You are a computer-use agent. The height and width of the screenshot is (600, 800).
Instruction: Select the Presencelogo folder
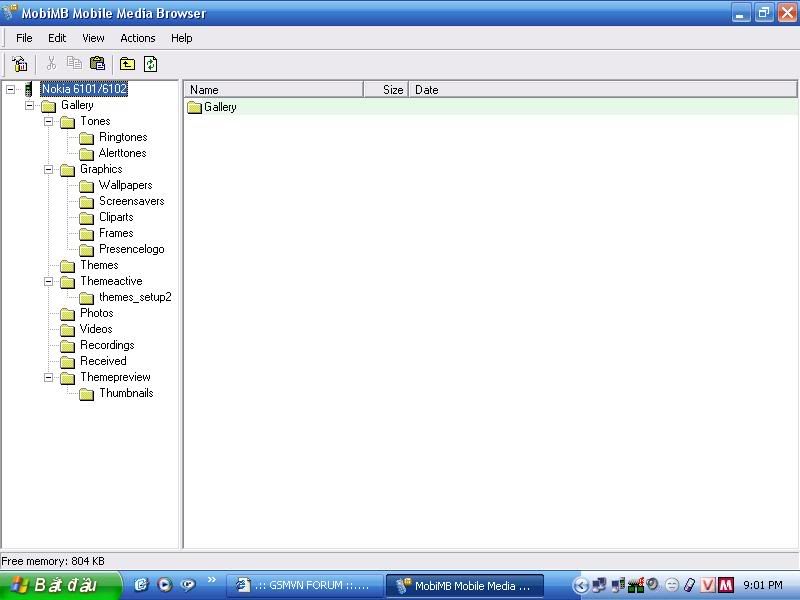[132, 249]
